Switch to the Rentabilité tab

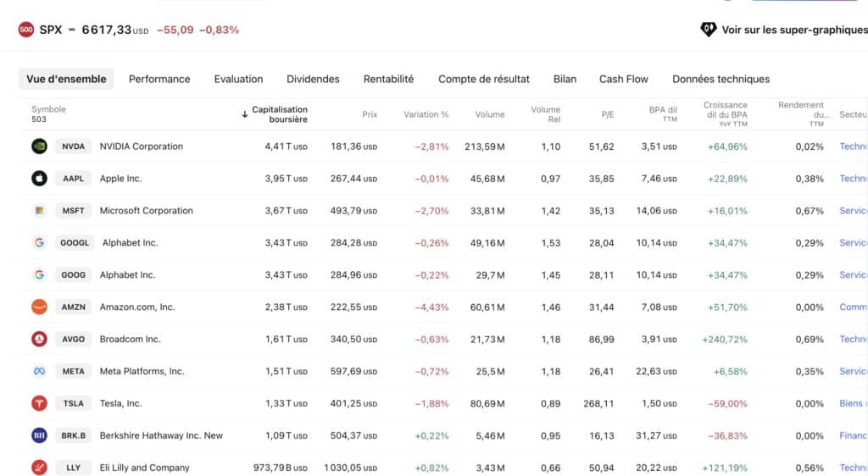pos(388,79)
